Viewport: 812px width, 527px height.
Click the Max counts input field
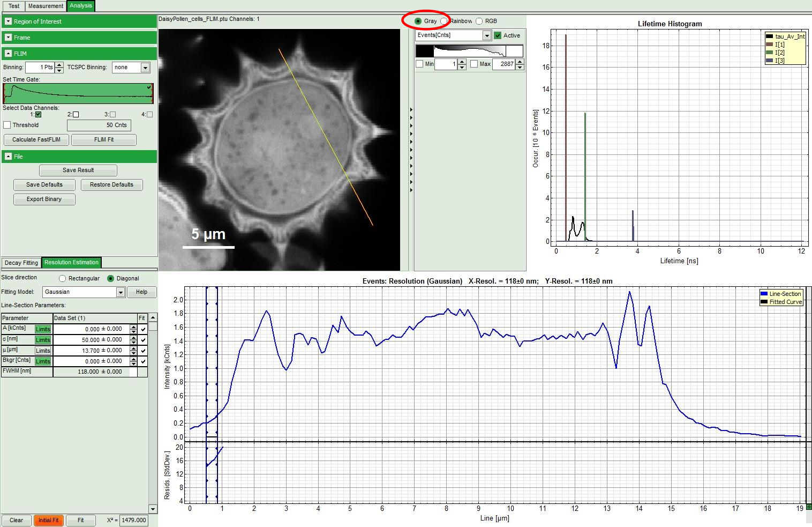503,64
